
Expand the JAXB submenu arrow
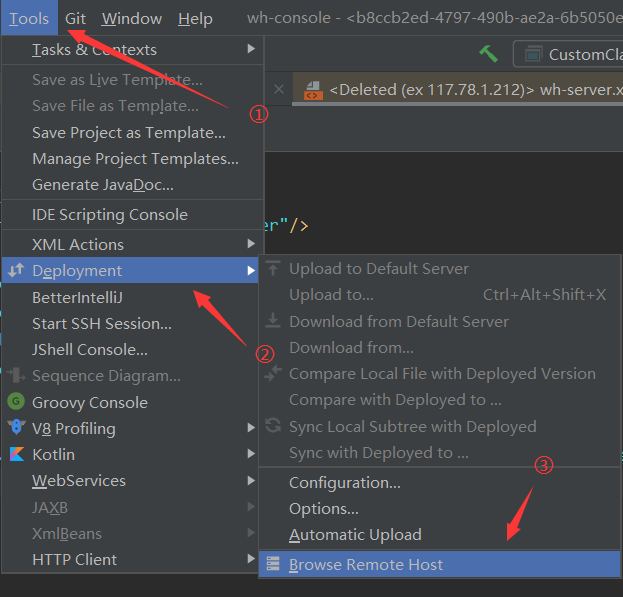[251, 506]
